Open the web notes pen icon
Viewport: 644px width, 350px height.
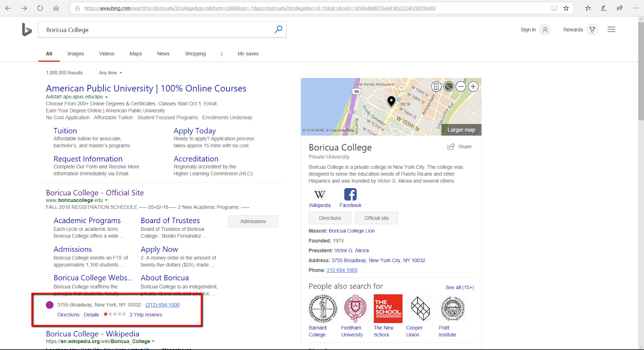pos(604,8)
